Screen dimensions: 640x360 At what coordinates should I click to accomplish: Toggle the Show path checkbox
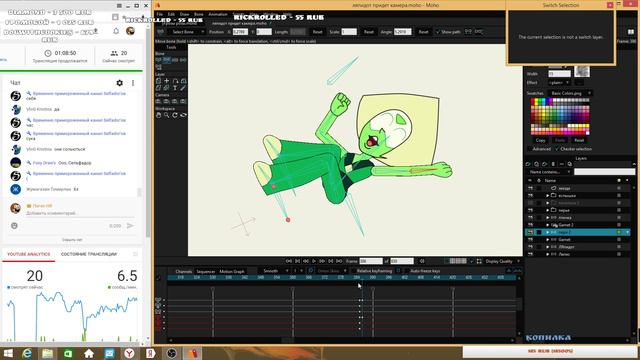[x=438, y=31]
